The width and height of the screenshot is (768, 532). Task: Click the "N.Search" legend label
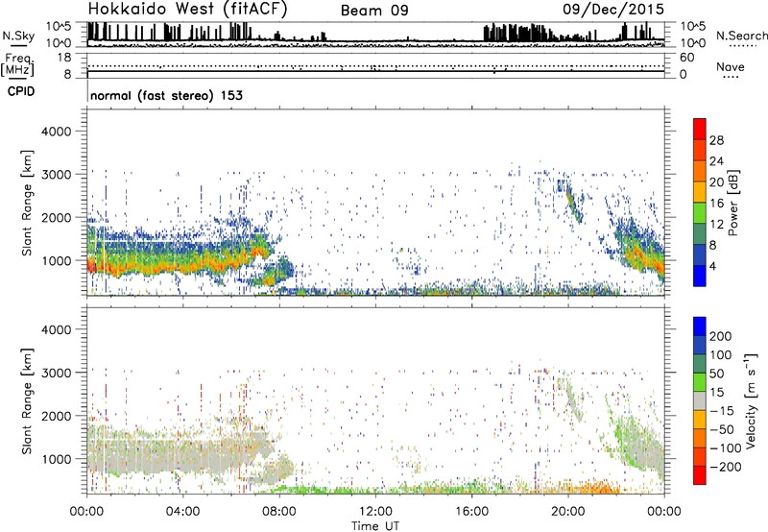[x=741, y=36]
